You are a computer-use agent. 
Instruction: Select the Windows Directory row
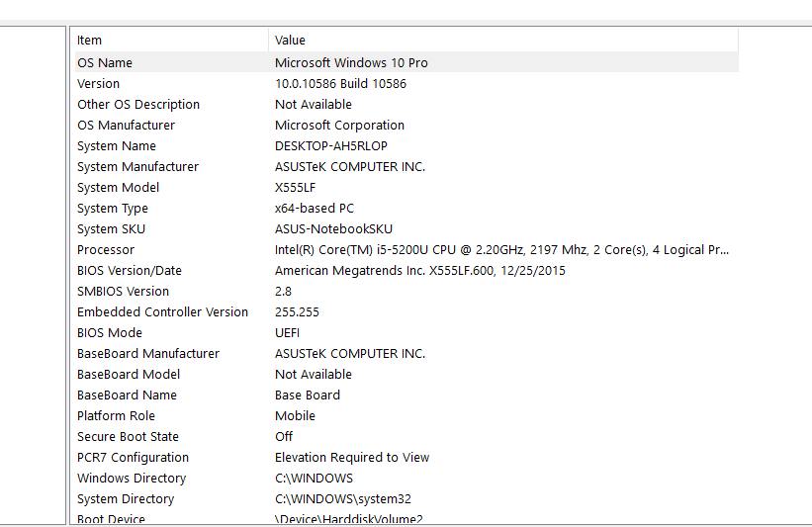(x=406, y=478)
